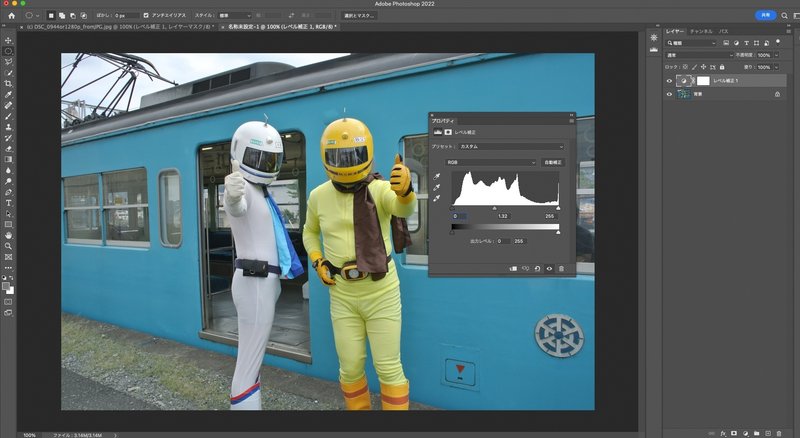Toggle adjustment visibility eye in Properties
Screen dimensions: 800x438
coord(549,269)
